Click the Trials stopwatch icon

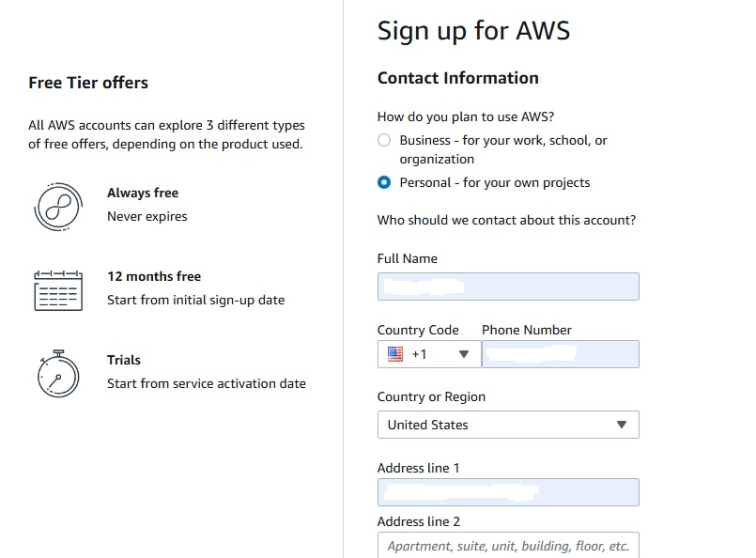pyautogui.click(x=58, y=374)
